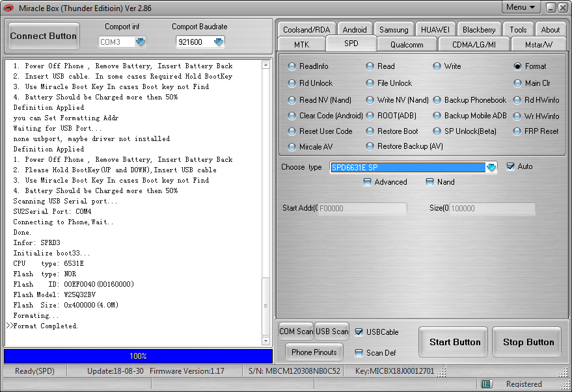Click the S/N: MBCM120308NB0C52 status text

point(294,371)
